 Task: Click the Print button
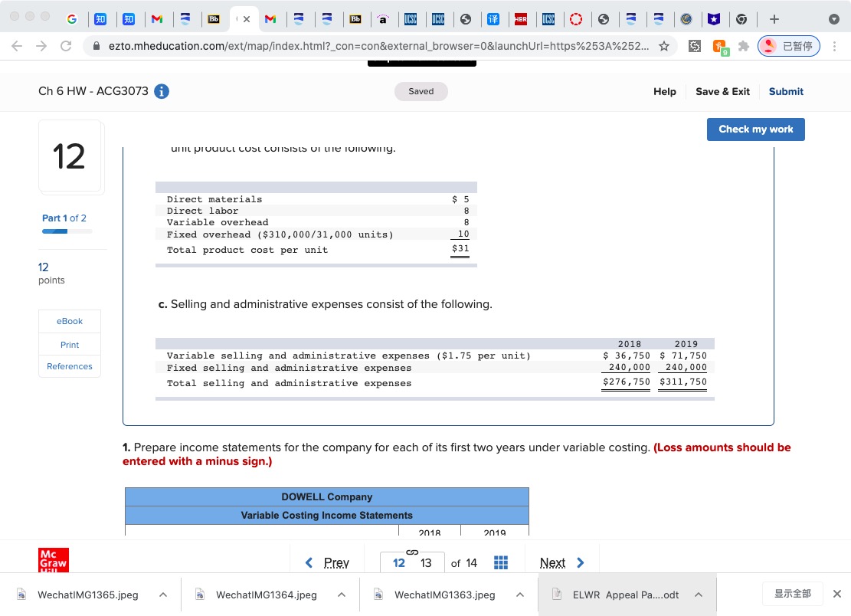[x=70, y=345]
